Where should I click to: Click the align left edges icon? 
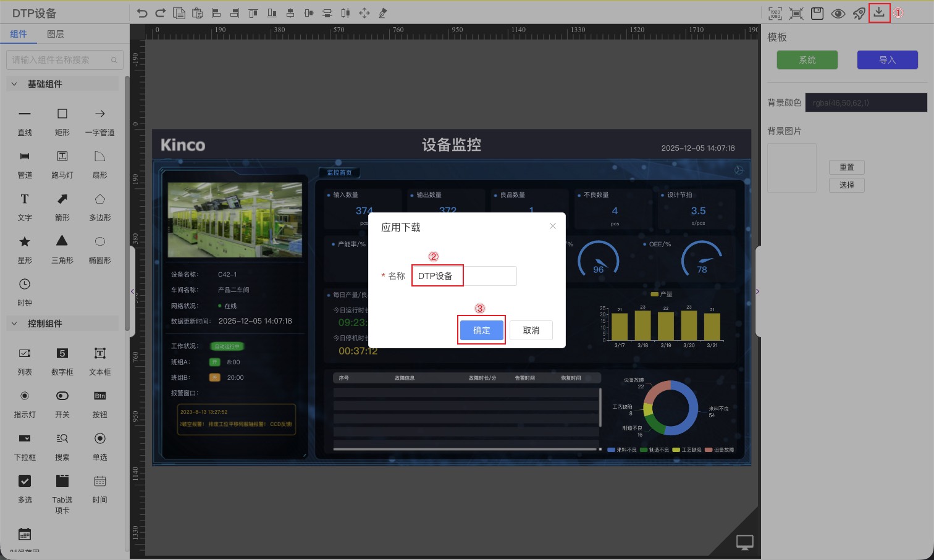pyautogui.click(x=216, y=13)
